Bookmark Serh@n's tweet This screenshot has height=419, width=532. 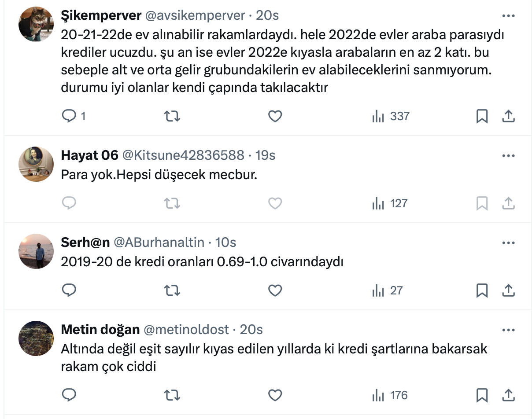pyautogui.click(x=482, y=290)
